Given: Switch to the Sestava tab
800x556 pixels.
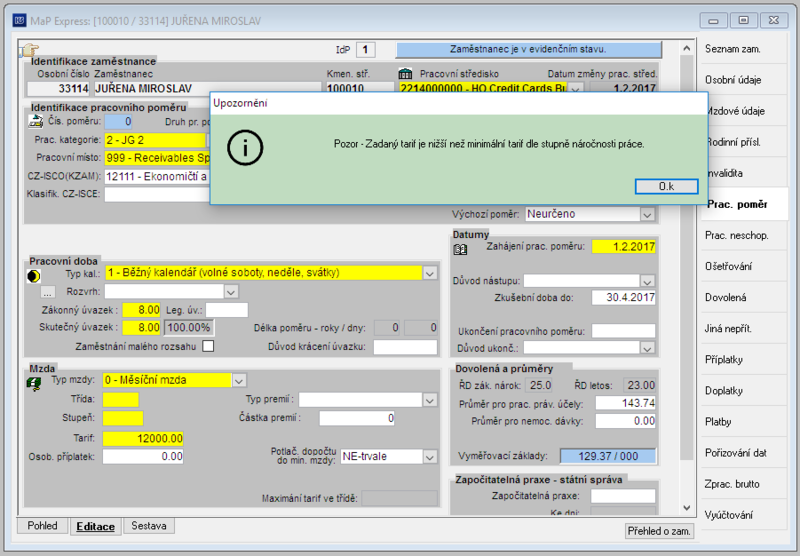Looking at the screenshot, I should click(148, 526).
